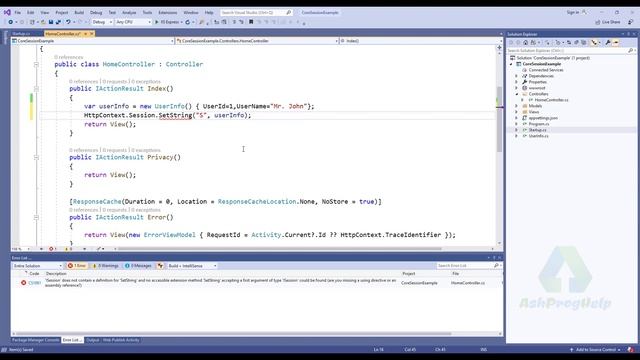640x360 pixels.
Task: Click the bookmark toolbar icon
Action: (x=251, y=22)
